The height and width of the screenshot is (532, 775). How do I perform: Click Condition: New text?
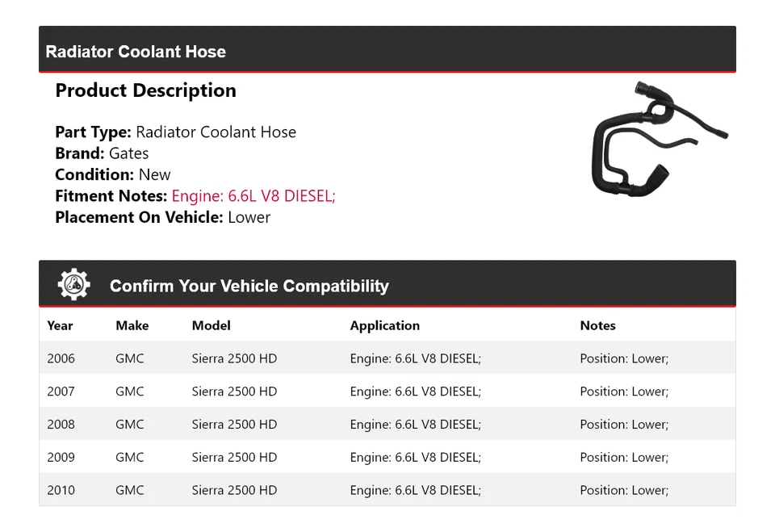109,174
